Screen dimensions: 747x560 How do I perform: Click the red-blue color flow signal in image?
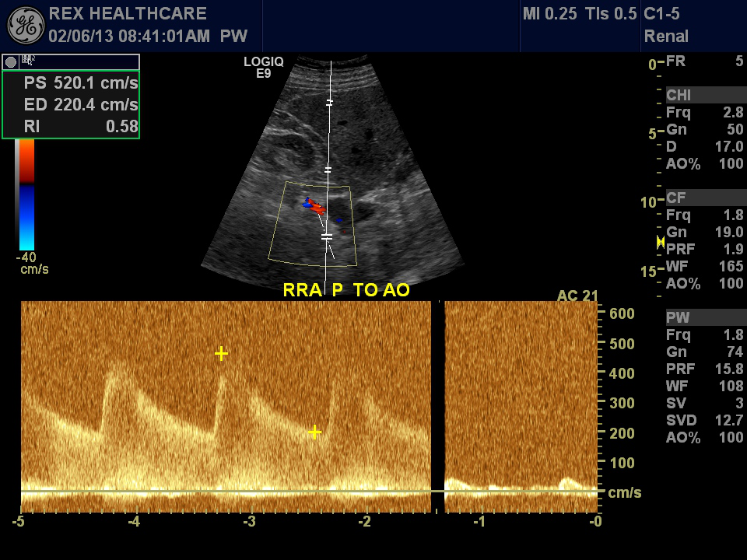pyautogui.click(x=317, y=208)
